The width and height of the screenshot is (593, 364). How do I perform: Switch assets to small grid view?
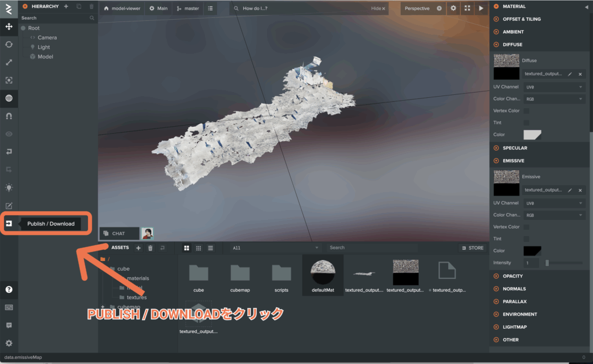click(199, 248)
